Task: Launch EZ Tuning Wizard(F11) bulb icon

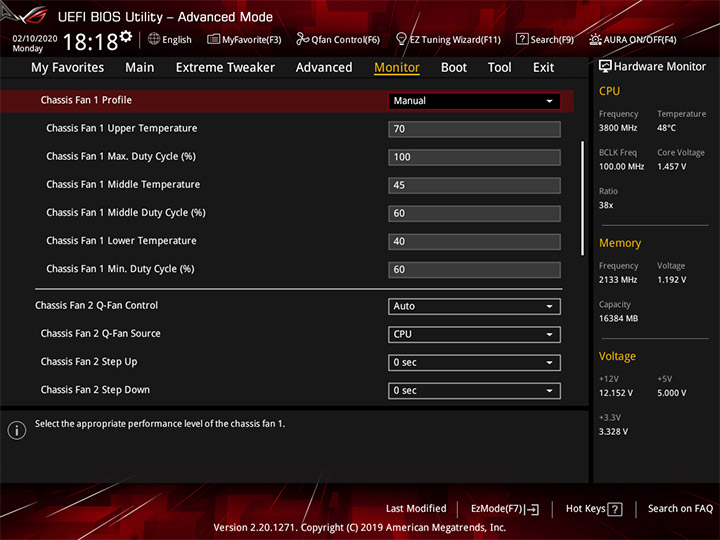Action: [401, 39]
